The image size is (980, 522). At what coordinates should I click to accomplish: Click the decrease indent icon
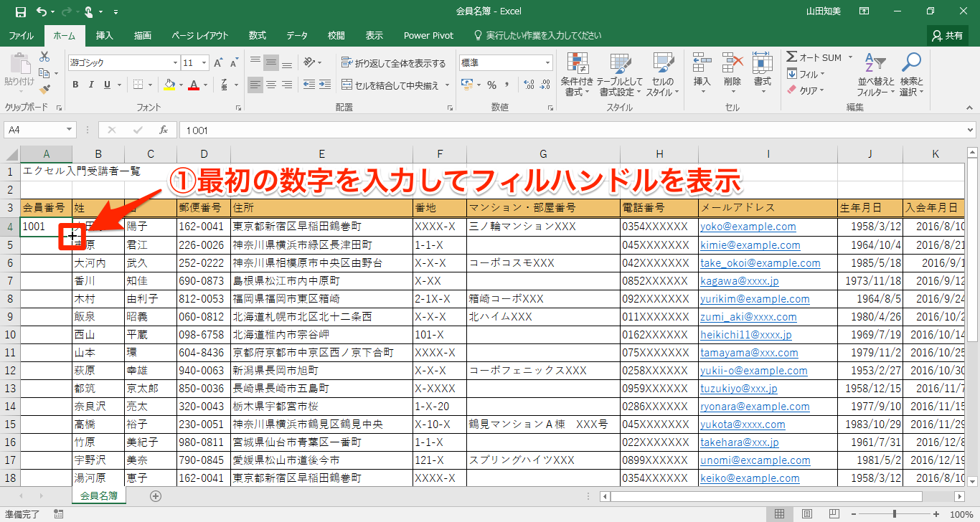click(x=309, y=85)
